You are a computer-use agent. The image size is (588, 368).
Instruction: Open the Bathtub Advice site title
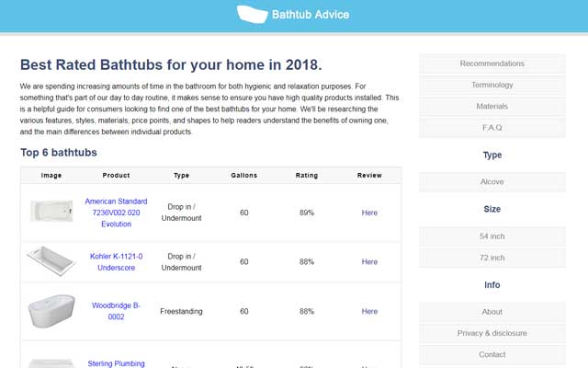(311, 15)
